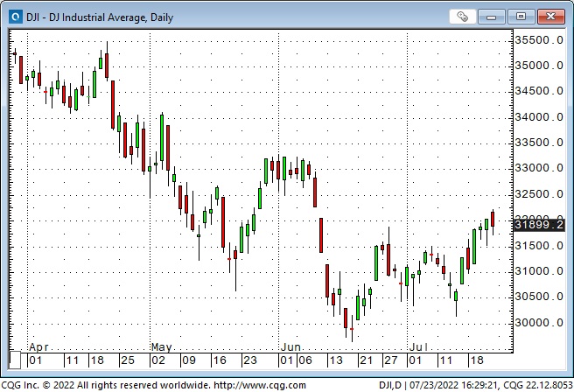Image resolution: width=574 pixels, height=392 pixels.
Task: Click the 21 date marker on time axis
Action: pos(366,360)
